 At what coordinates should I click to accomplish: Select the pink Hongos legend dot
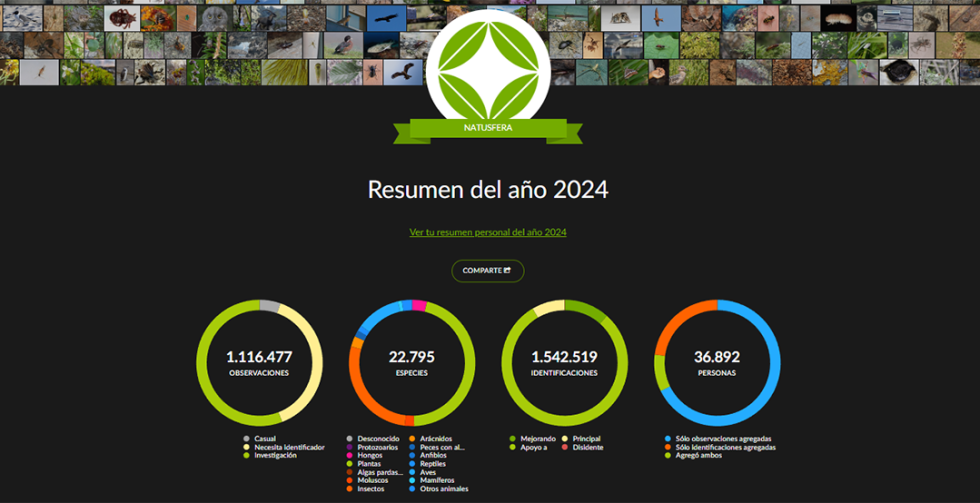point(349,455)
